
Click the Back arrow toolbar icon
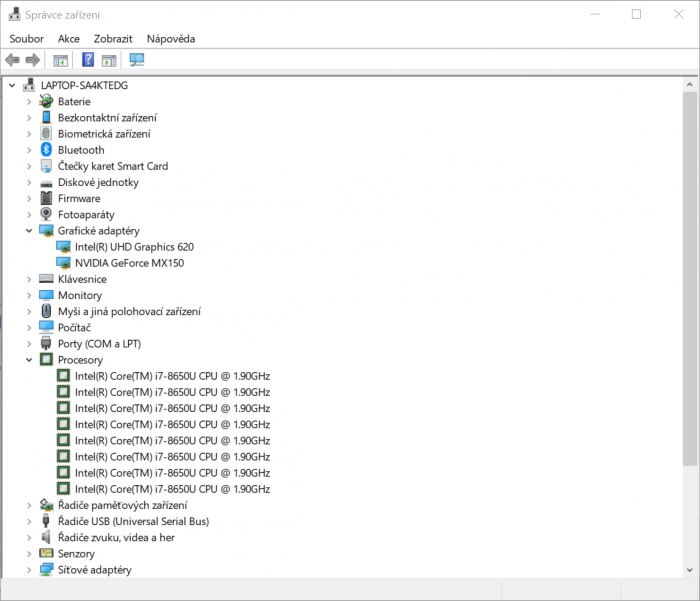(x=13, y=60)
